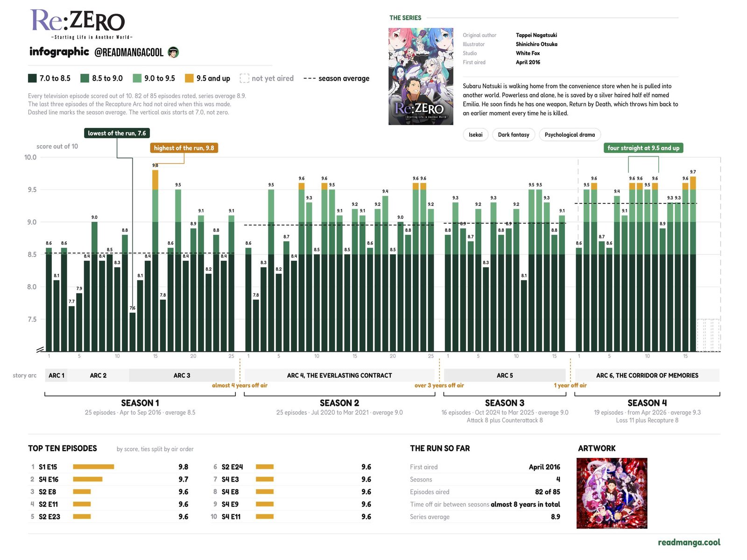Click 'almost 8 years in total' value
Viewport: 747px width, 560px height.
(x=525, y=504)
